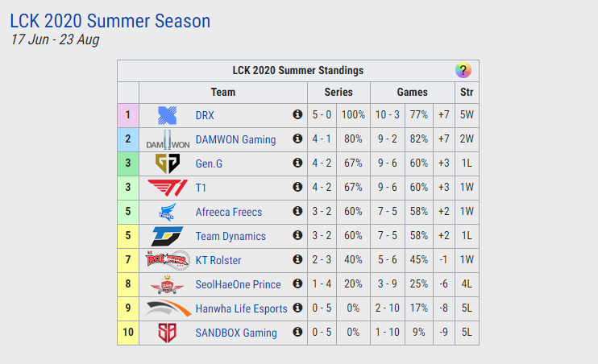The image size is (598, 364).
Task: Open the T1 team name link
Action: coord(201,188)
